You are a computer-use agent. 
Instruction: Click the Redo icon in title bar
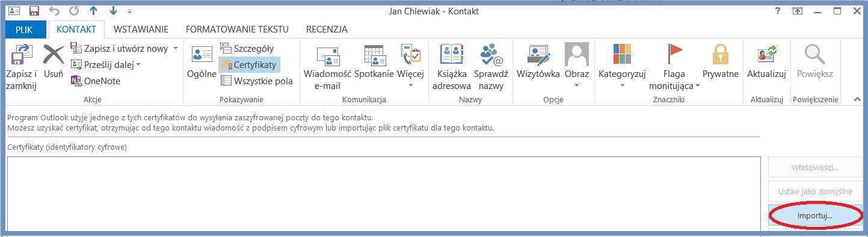74,11
